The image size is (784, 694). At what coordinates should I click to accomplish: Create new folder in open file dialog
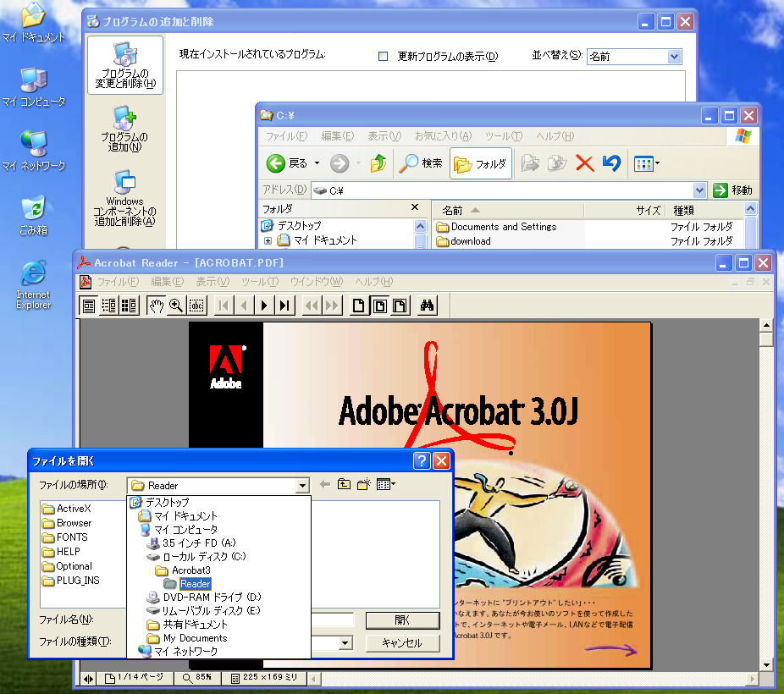(363, 484)
